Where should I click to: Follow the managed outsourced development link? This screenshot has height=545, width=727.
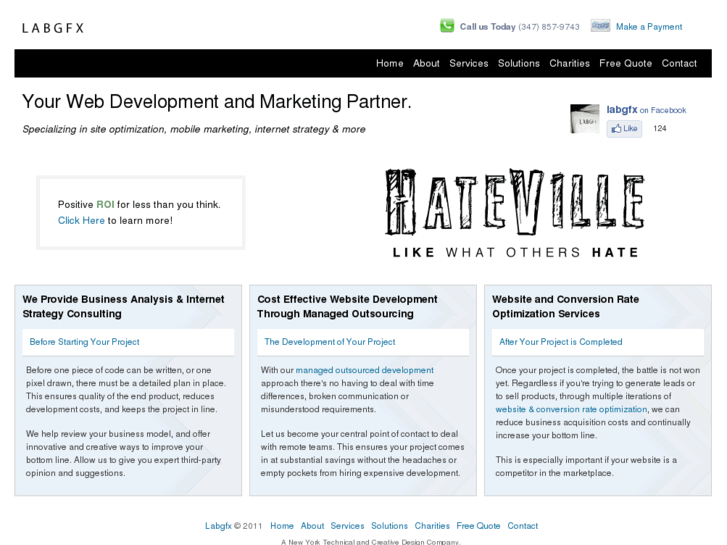point(364,370)
